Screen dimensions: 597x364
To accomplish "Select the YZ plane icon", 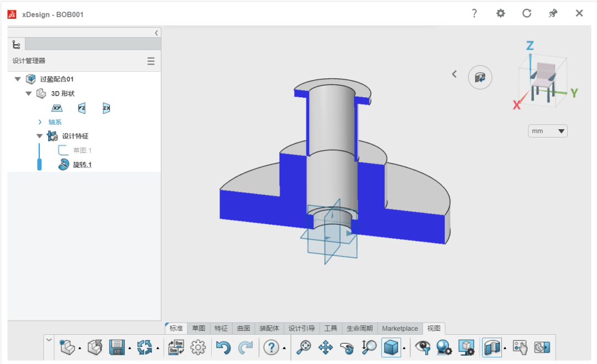I will point(81,108).
